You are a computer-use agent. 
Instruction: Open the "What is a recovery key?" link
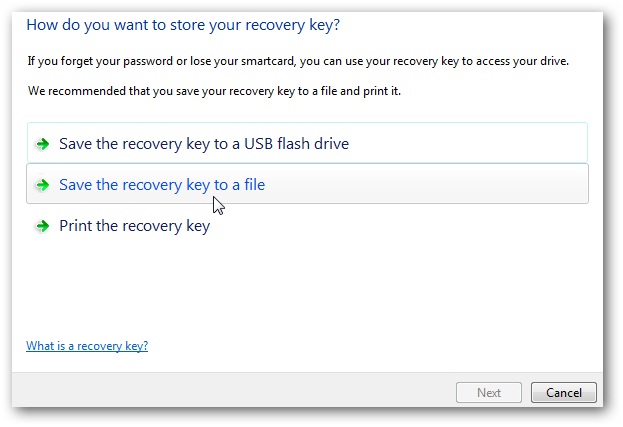(87, 346)
